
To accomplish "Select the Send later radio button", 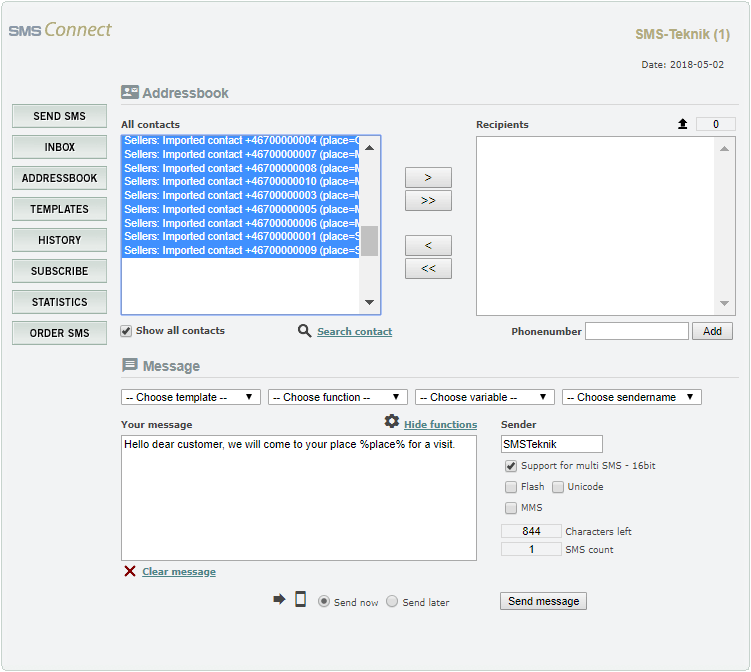I will 392,601.
